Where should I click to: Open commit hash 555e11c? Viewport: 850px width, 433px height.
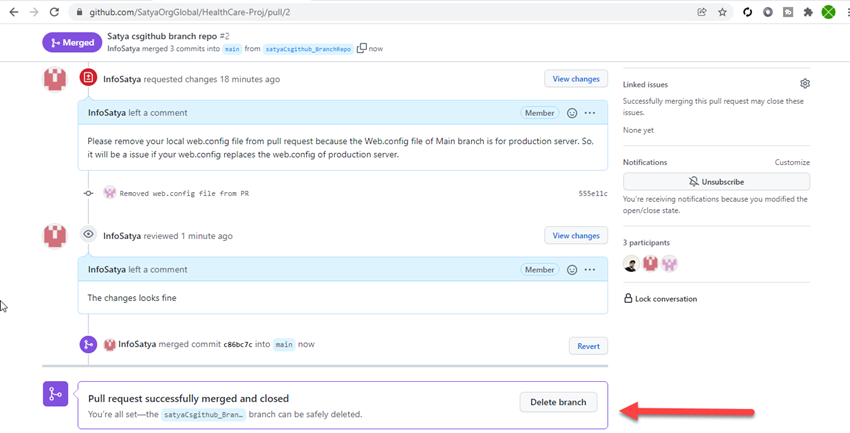pyautogui.click(x=593, y=193)
